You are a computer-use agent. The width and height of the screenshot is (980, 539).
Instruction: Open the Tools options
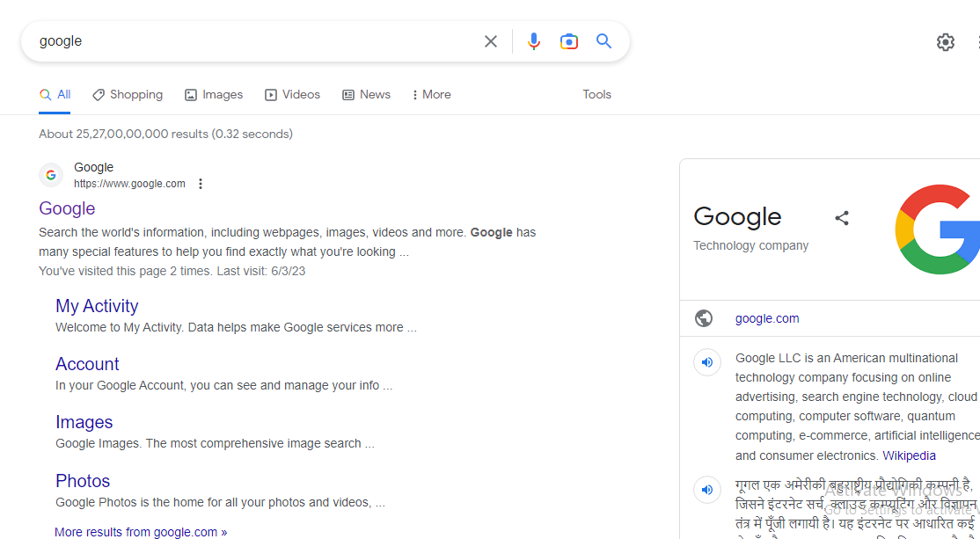point(596,94)
